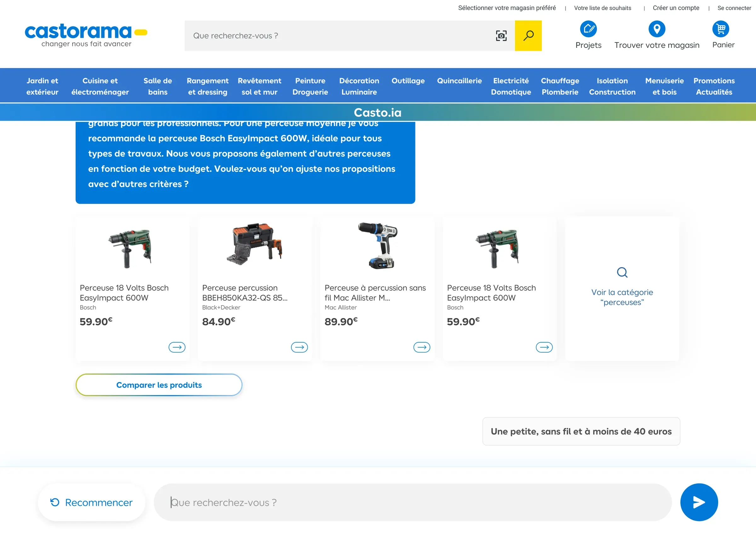Click Se connecter link
756x538 pixels.
coord(734,8)
